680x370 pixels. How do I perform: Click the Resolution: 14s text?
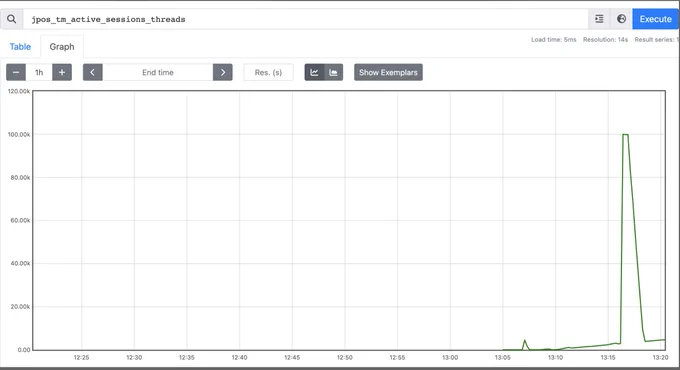tap(605, 39)
